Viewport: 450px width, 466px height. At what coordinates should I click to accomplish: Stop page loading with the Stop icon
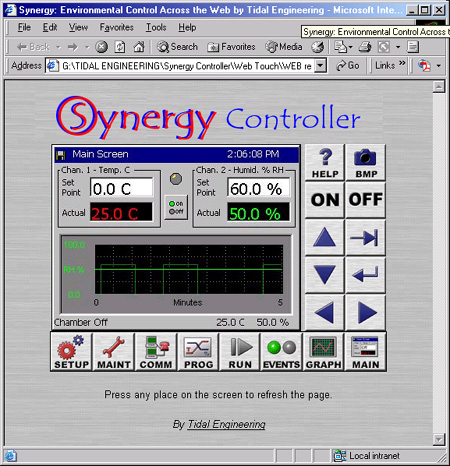click(101, 47)
